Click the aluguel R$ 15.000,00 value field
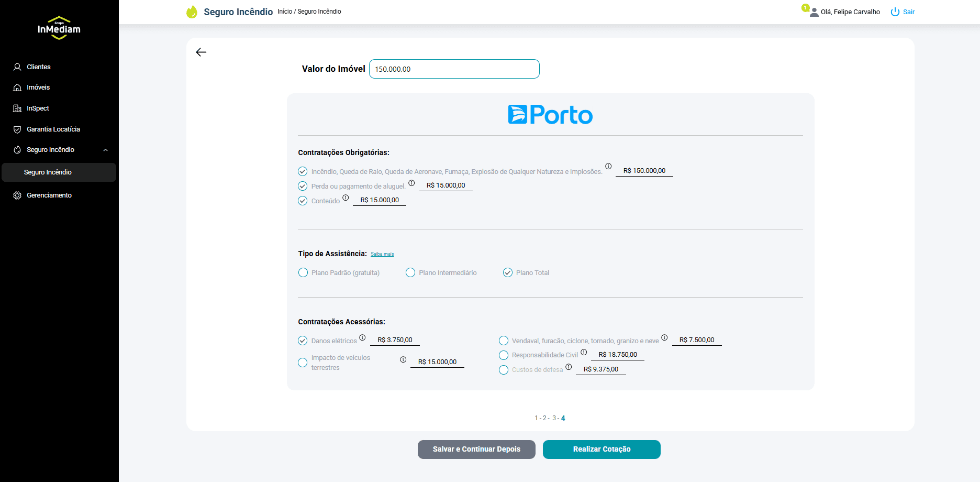Image resolution: width=980 pixels, height=482 pixels. 446,185
